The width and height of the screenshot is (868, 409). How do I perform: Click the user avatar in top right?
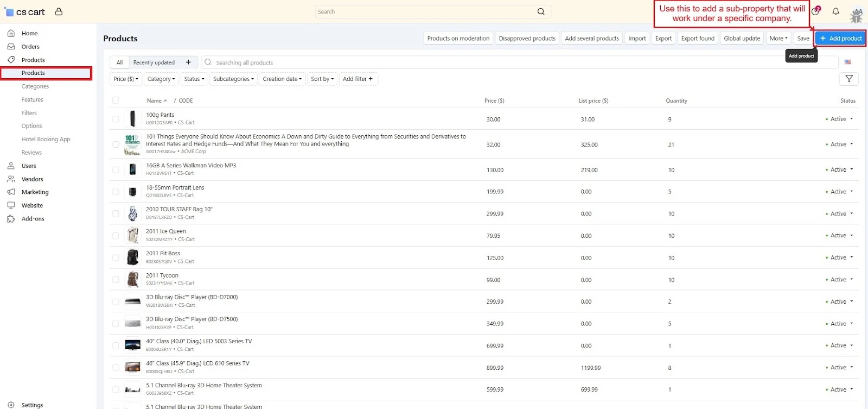click(x=856, y=15)
